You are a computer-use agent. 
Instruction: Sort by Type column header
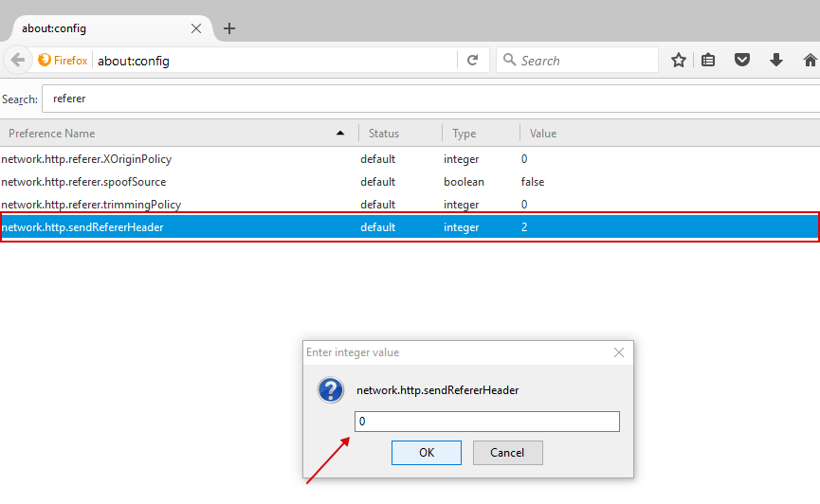[479, 134]
